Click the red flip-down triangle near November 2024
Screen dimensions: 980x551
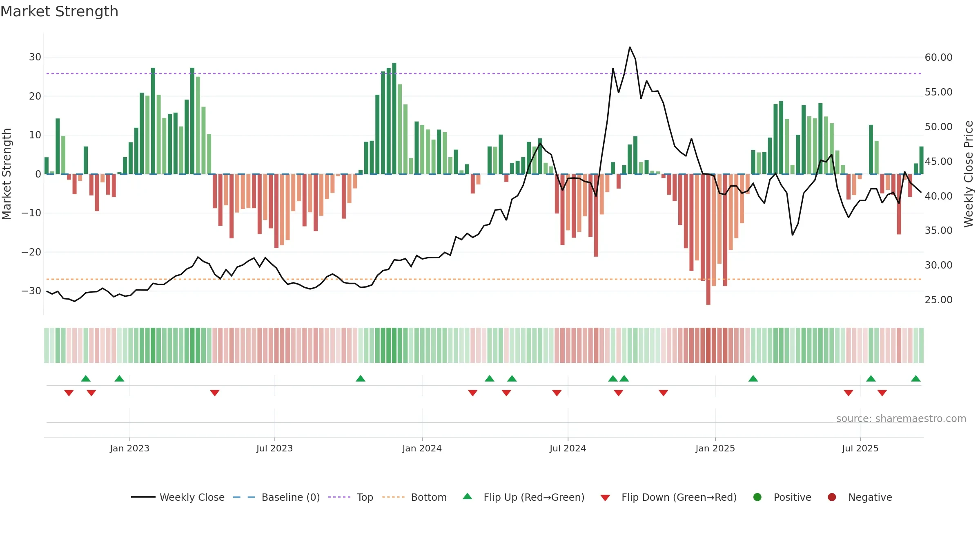tap(664, 393)
